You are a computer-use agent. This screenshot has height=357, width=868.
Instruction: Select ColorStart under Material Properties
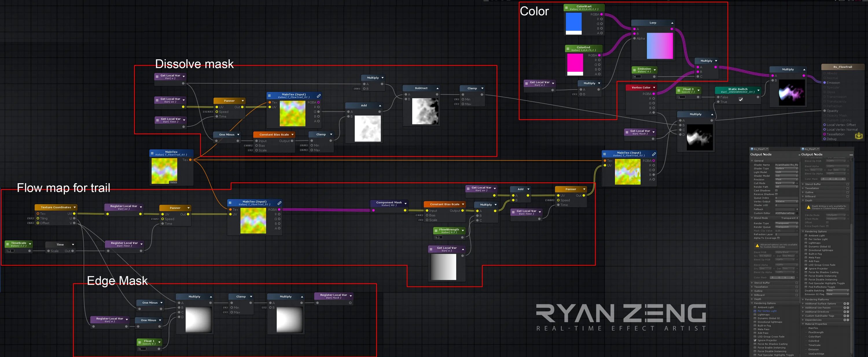tap(814, 336)
